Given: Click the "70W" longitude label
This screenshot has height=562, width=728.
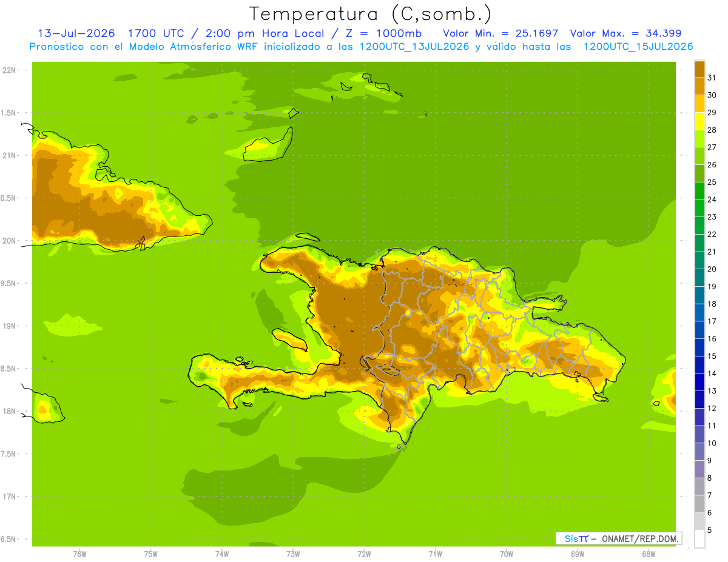Looking at the screenshot, I should (507, 554).
